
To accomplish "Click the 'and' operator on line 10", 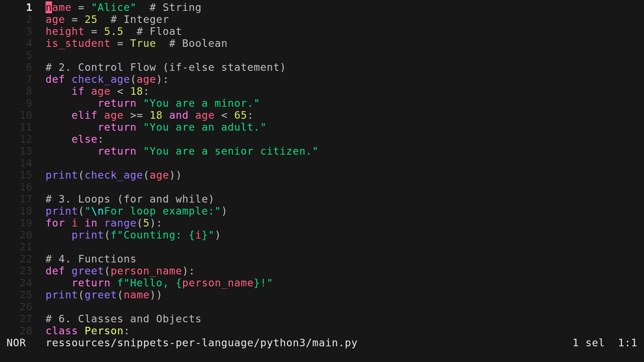I will (x=179, y=115).
